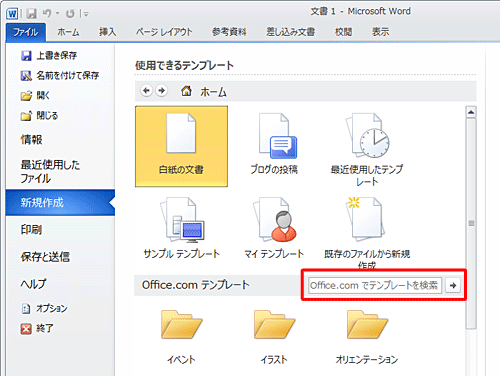Choose 名前を付けて保存 in the file menu

coord(60,76)
